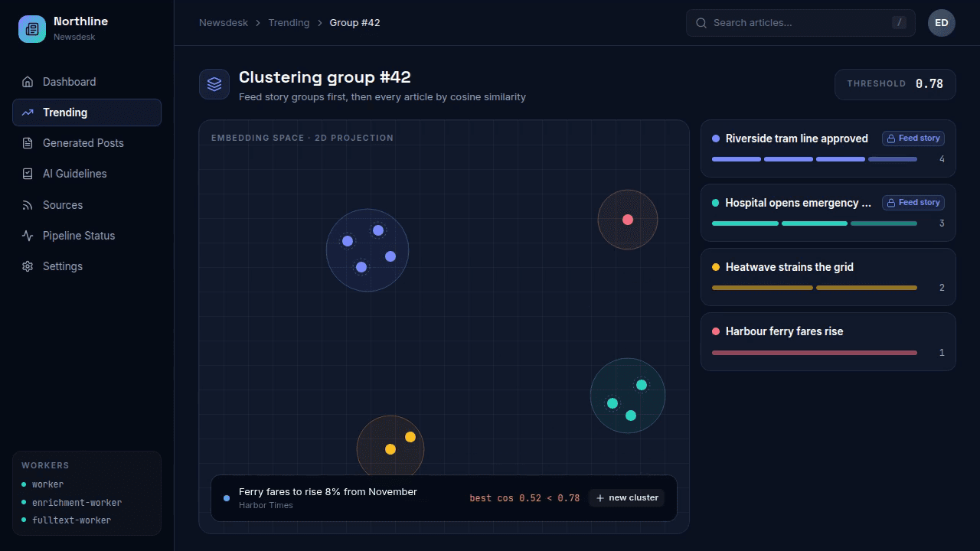This screenshot has width=980, height=551.
Task: Click the enrichment-worker status entry
Action: click(72, 503)
